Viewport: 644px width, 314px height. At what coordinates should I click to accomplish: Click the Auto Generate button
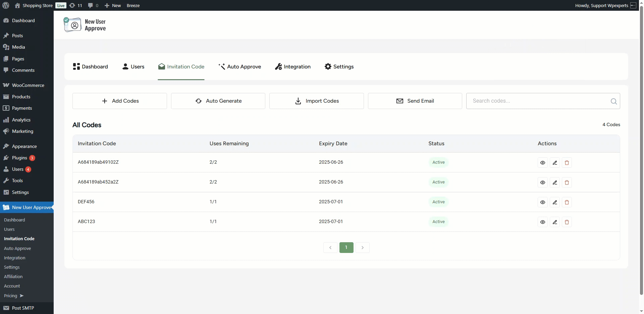(x=218, y=101)
